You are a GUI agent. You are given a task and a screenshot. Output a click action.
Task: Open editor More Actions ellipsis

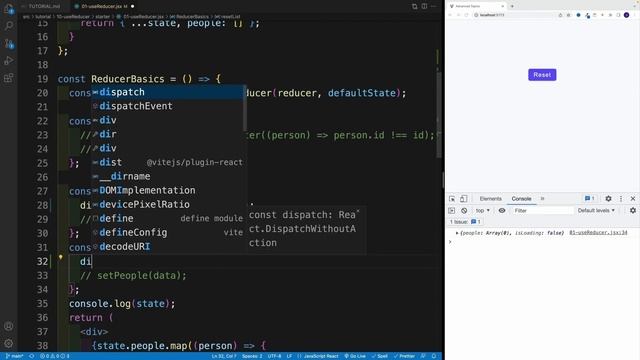point(433,6)
